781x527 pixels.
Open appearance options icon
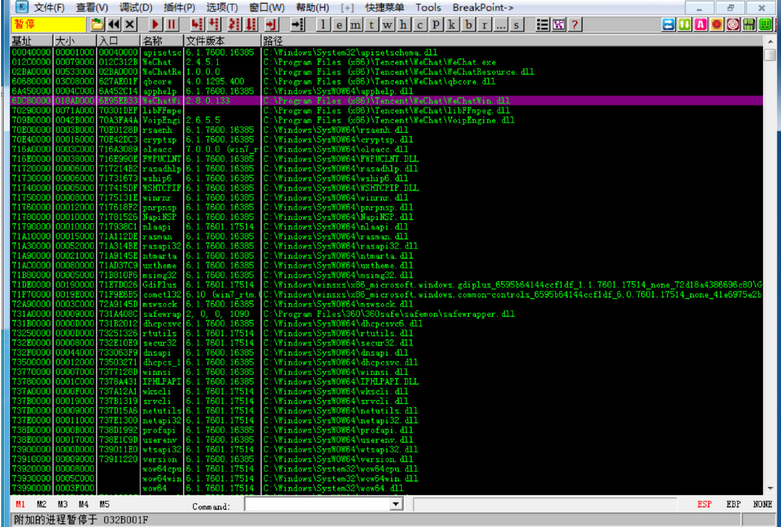(x=558, y=24)
